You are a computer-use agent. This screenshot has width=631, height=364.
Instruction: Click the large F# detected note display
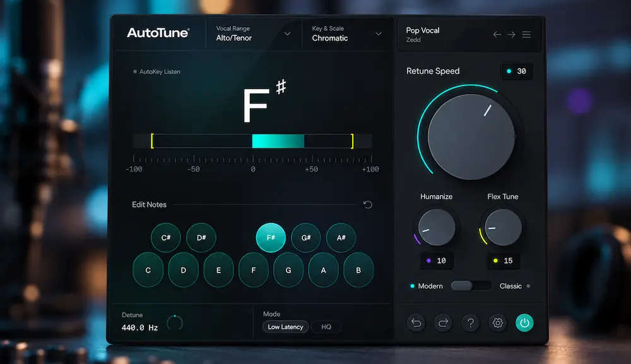coord(264,102)
